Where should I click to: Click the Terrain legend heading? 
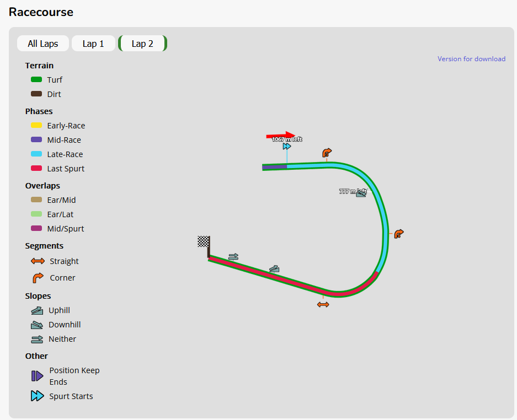pos(39,66)
